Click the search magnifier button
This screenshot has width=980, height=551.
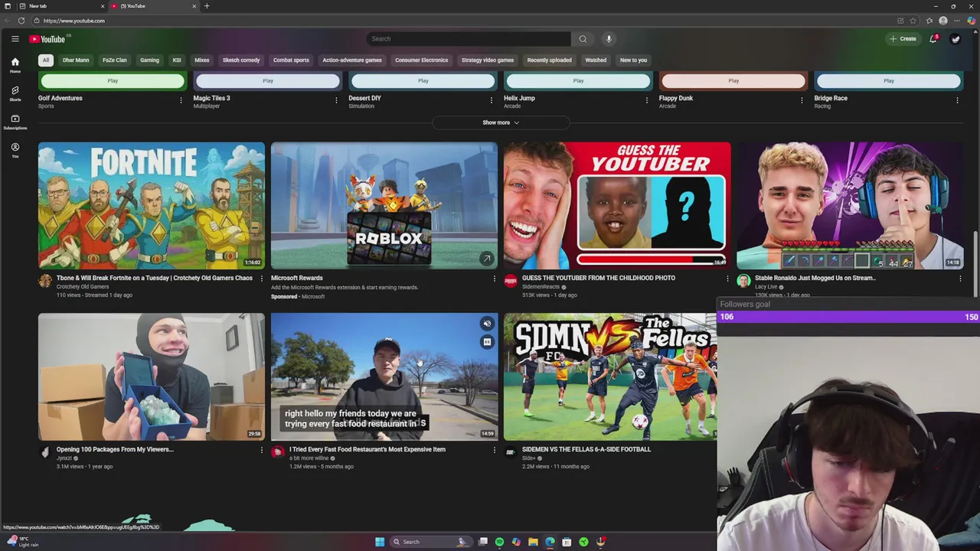[583, 39]
